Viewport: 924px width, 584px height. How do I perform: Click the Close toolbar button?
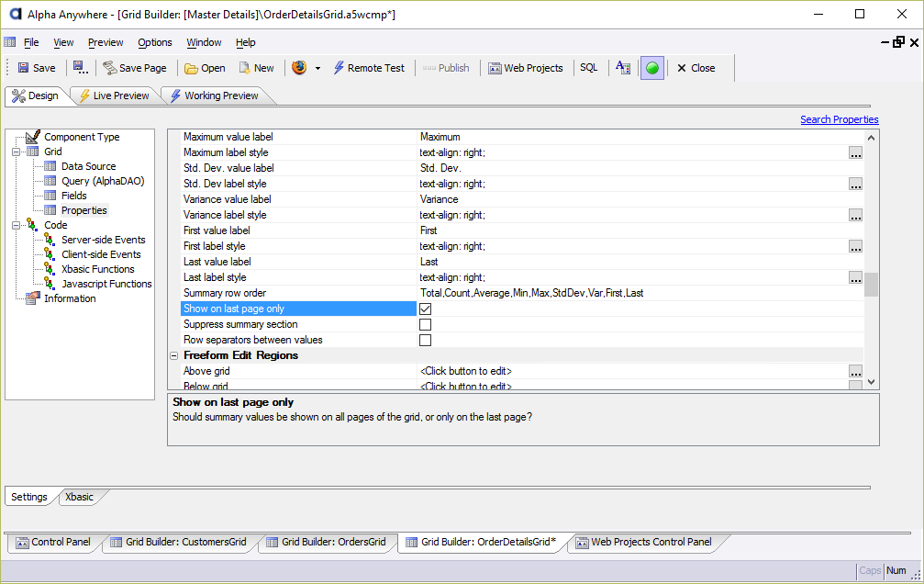point(696,68)
